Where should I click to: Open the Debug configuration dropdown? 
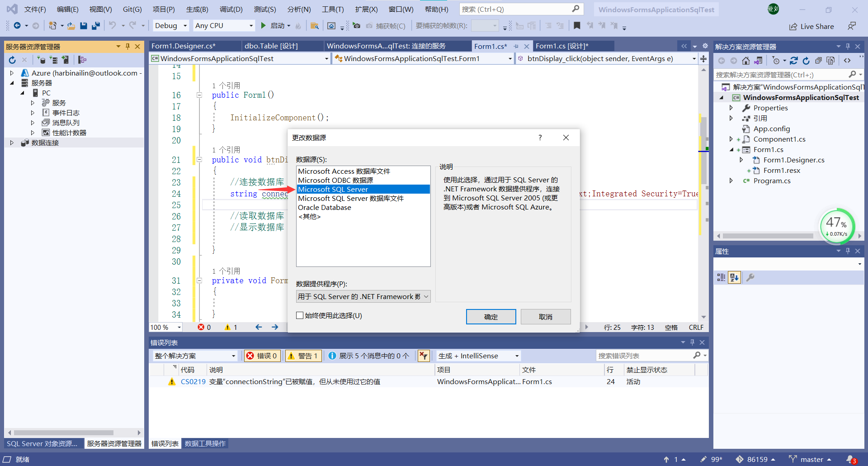coord(170,25)
